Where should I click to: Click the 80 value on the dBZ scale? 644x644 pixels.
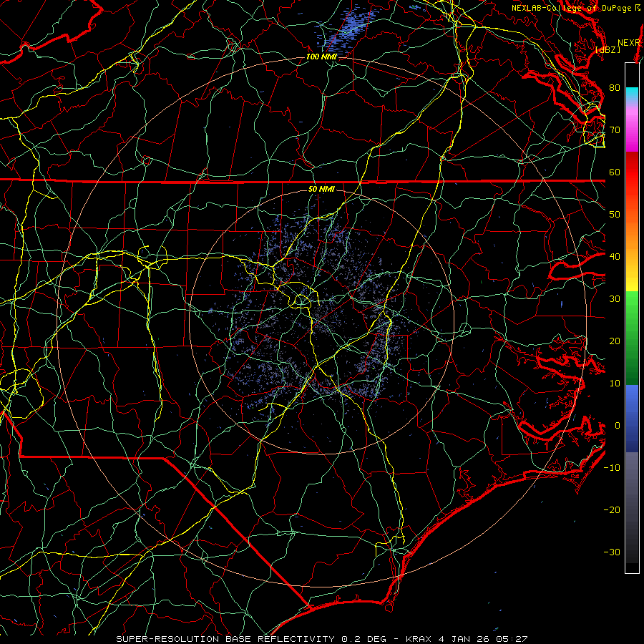click(x=615, y=87)
